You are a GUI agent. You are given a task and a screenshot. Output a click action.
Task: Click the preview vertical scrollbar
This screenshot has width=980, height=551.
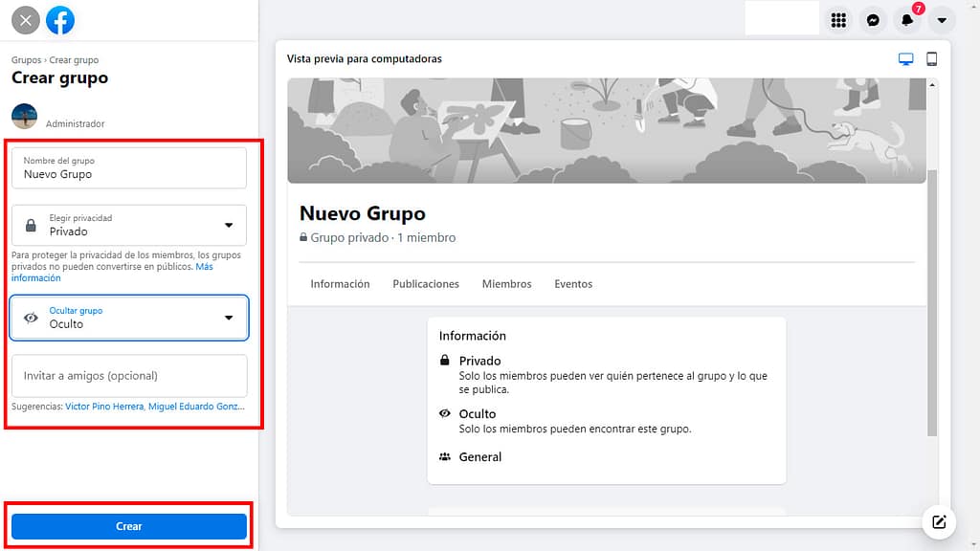coord(932,287)
